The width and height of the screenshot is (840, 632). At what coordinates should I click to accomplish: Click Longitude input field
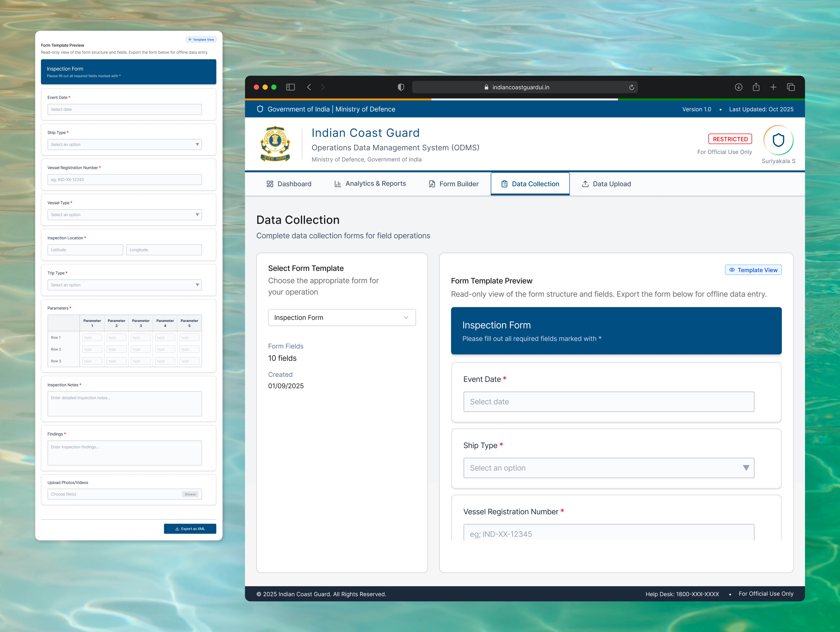pos(164,250)
